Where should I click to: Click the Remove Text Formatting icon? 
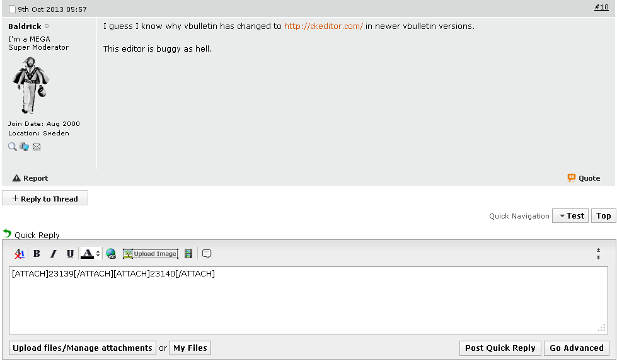(x=20, y=254)
